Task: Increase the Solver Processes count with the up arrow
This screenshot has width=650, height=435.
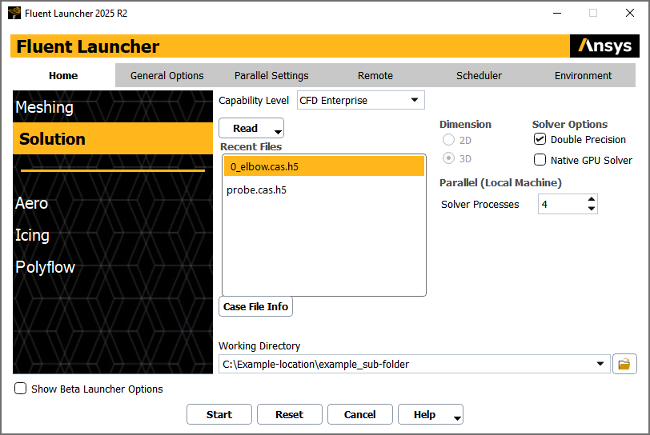Action: 592,199
